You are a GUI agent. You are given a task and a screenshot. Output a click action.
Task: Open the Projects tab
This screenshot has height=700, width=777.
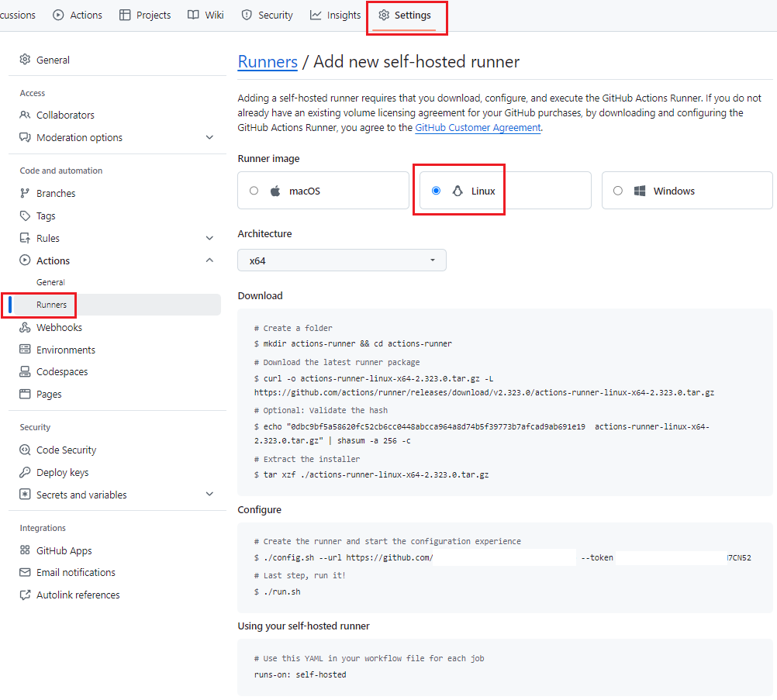tap(145, 16)
